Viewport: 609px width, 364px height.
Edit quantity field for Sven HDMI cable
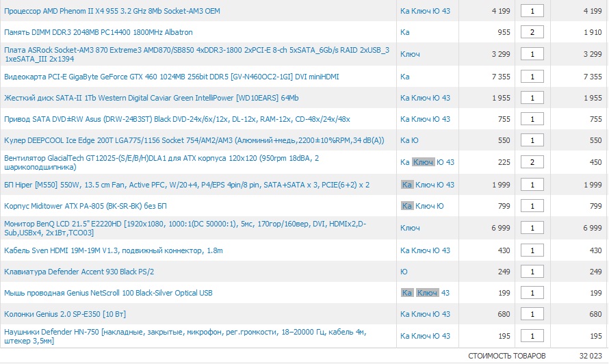coord(532,250)
